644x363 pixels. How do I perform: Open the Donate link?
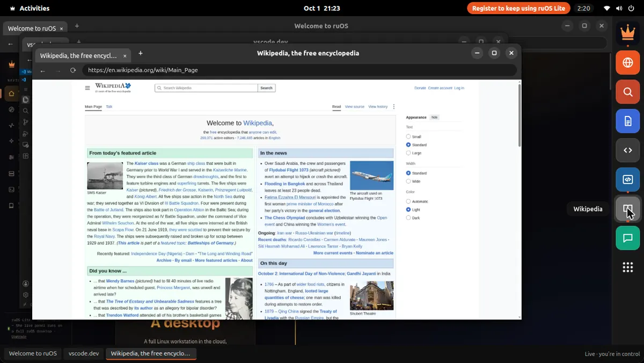(x=420, y=88)
